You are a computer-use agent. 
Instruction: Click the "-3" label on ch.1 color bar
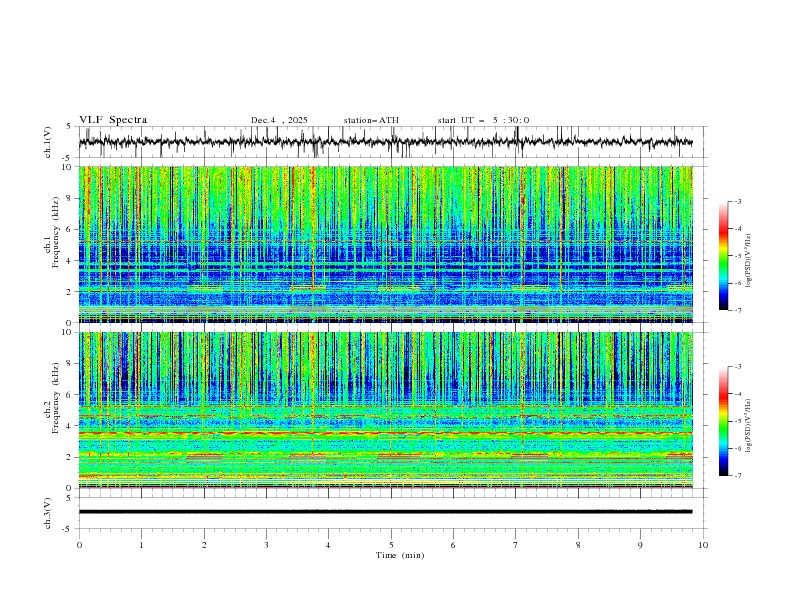(738, 201)
